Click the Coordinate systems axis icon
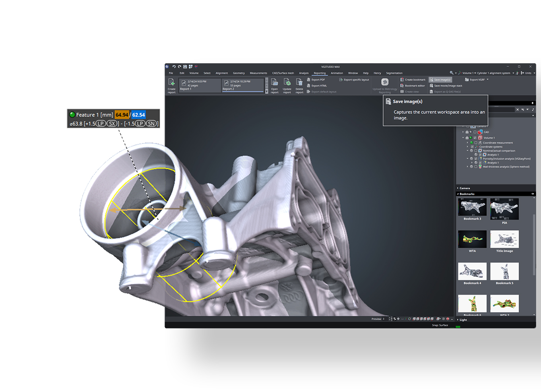The image size is (541, 392). click(x=477, y=147)
